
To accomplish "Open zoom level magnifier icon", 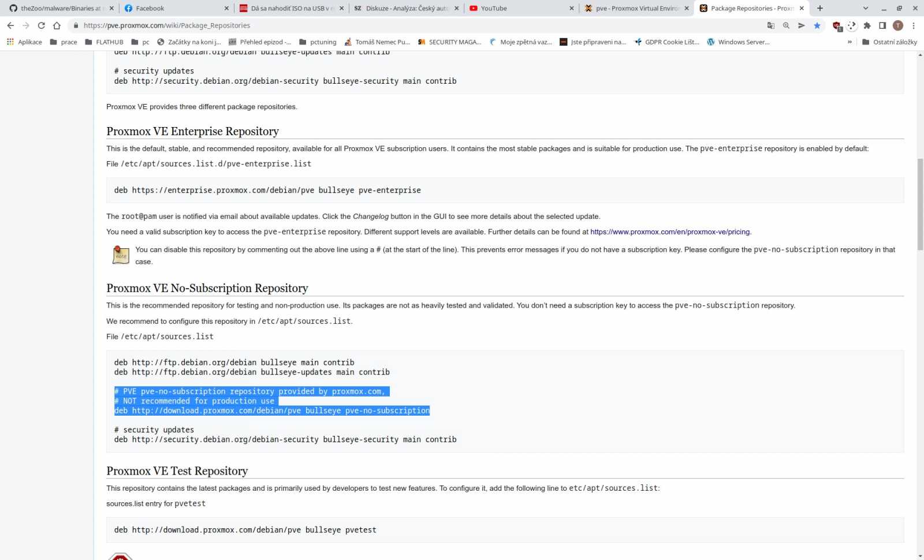I will click(x=786, y=25).
